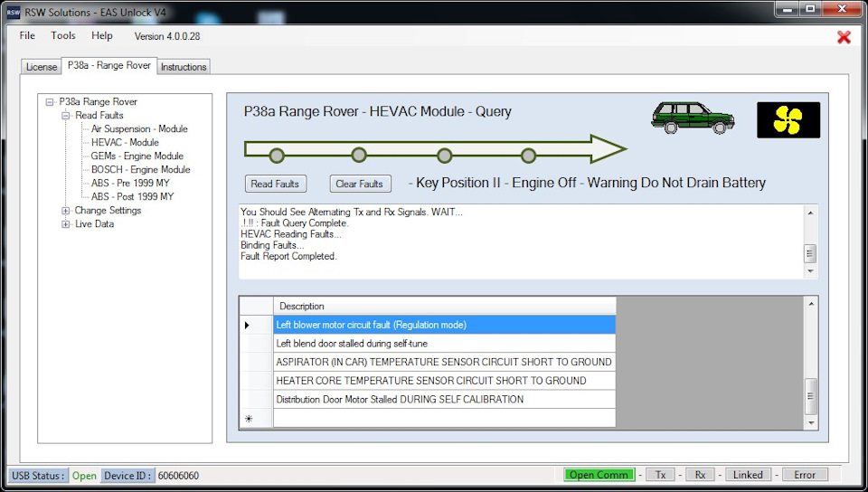This screenshot has height=492, width=868.
Task: Click Change Settings label in tree
Action: click(x=108, y=211)
